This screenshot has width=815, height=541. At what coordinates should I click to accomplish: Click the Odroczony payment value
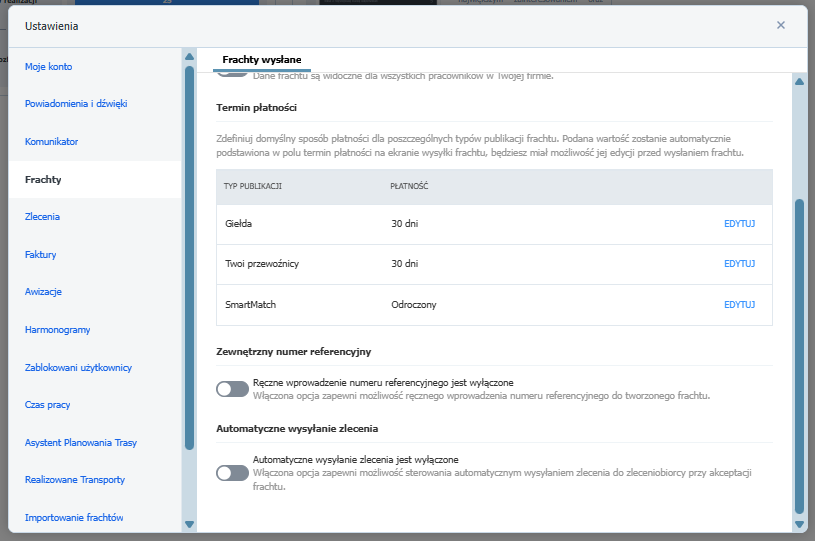coord(414,305)
